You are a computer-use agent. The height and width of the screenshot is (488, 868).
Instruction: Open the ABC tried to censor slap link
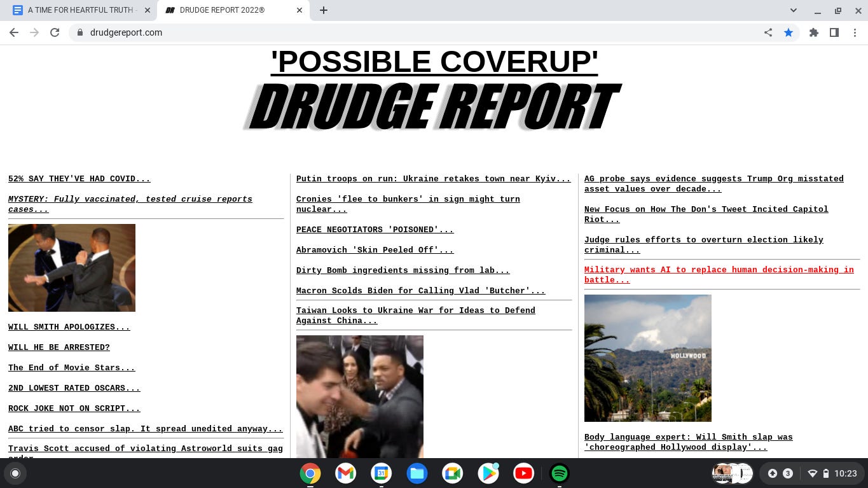(146, 429)
